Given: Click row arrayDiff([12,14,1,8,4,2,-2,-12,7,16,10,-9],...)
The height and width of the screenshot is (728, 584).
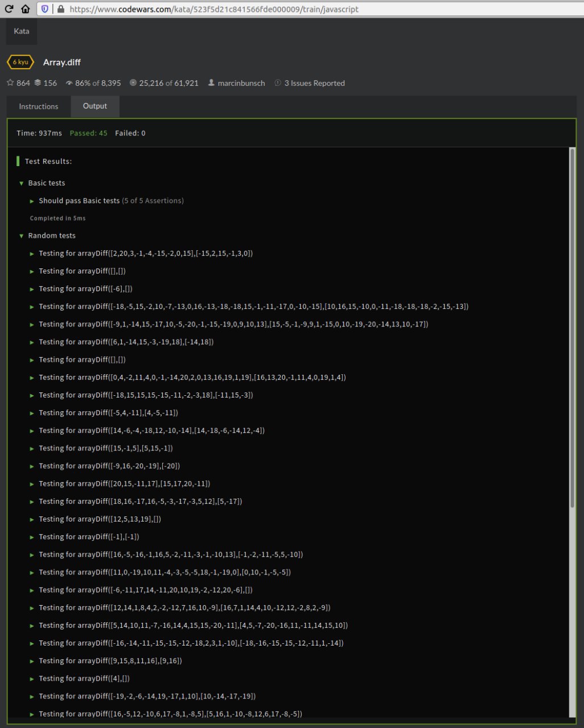Looking at the screenshot, I should point(184,607).
